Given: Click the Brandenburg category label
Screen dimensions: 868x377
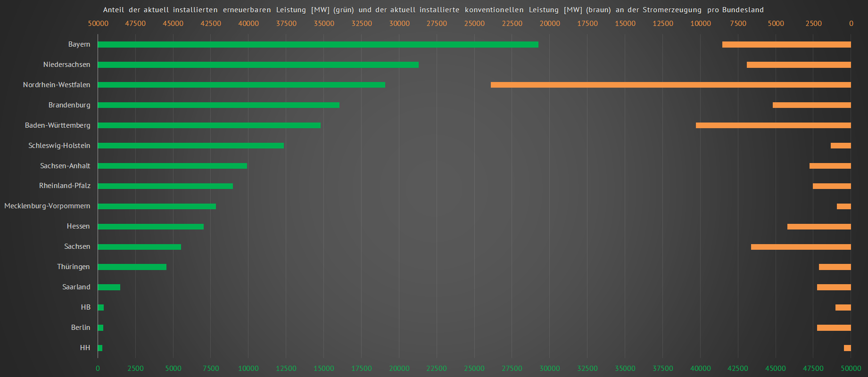Looking at the screenshot, I should click(69, 105).
